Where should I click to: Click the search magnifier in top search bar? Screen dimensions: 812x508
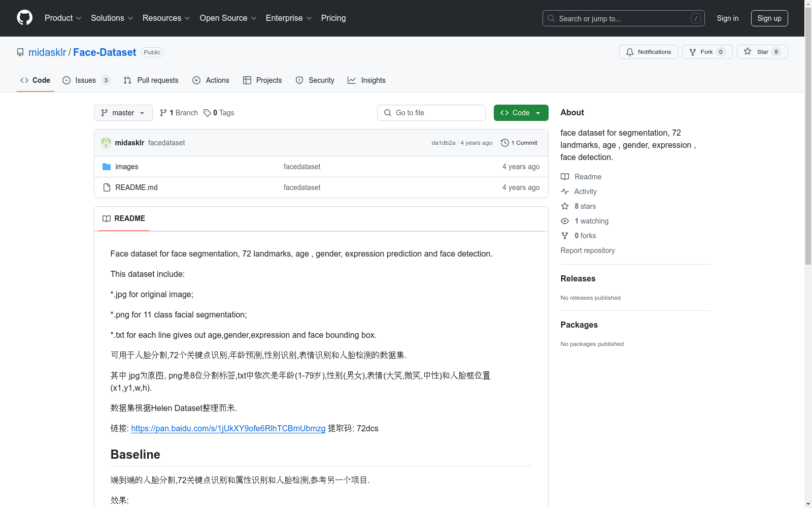(x=551, y=18)
